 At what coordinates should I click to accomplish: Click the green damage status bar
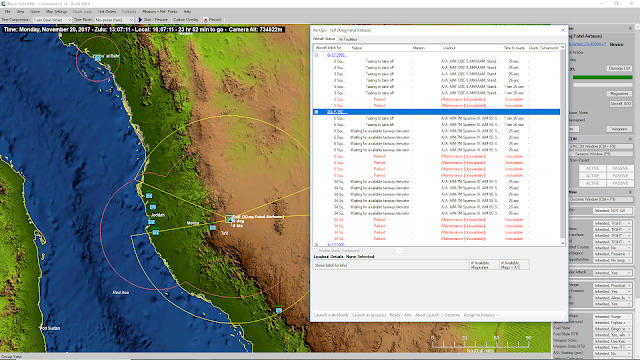(602, 77)
